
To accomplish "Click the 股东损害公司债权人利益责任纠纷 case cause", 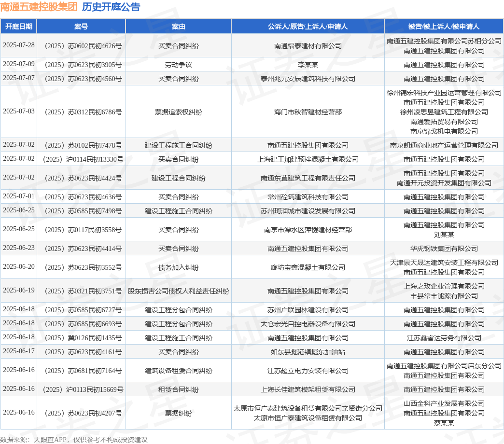I will (x=178, y=291).
